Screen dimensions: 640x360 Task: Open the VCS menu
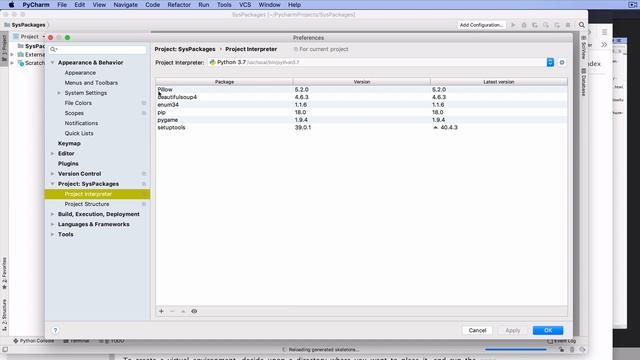coord(245,5)
